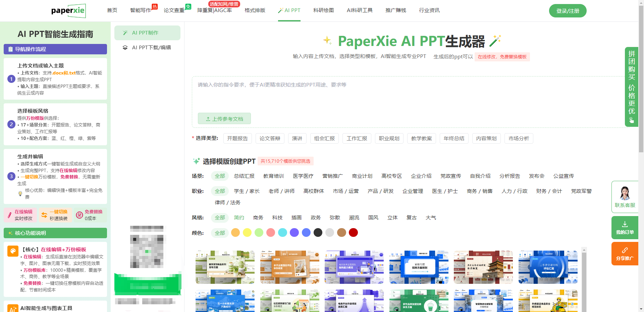Click the lightbulb icon near 核心优势
Screen dimensions: 644x312
(20, 194)
